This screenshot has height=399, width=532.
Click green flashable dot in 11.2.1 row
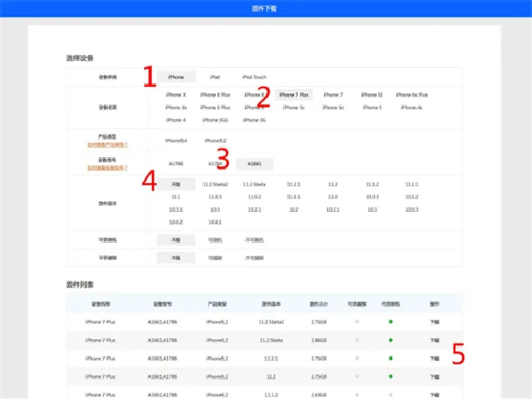[x=390, y=358]
